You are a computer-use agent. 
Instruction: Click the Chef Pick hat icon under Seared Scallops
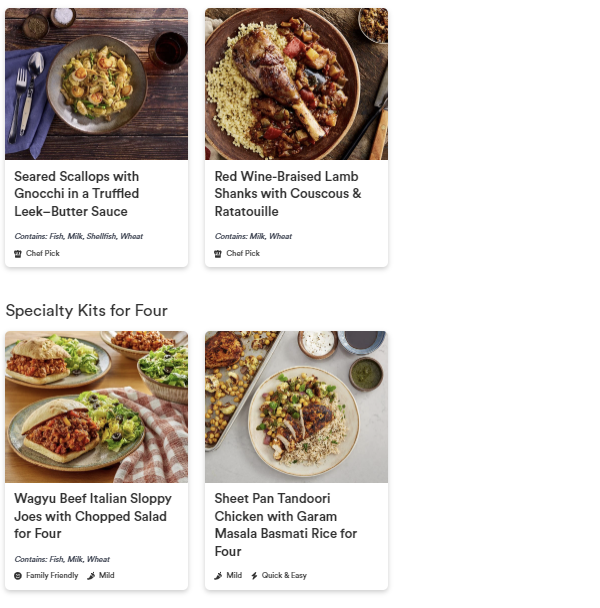tap(18, 254)
